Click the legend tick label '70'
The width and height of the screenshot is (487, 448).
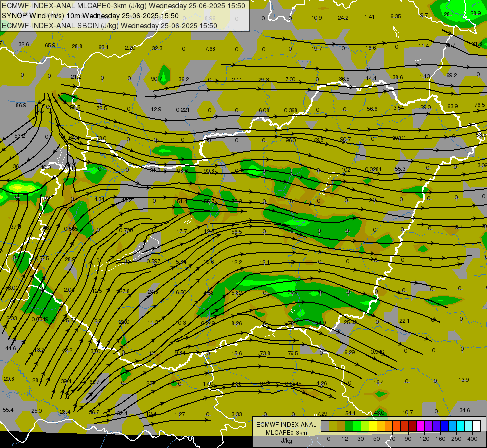point(392,439)
